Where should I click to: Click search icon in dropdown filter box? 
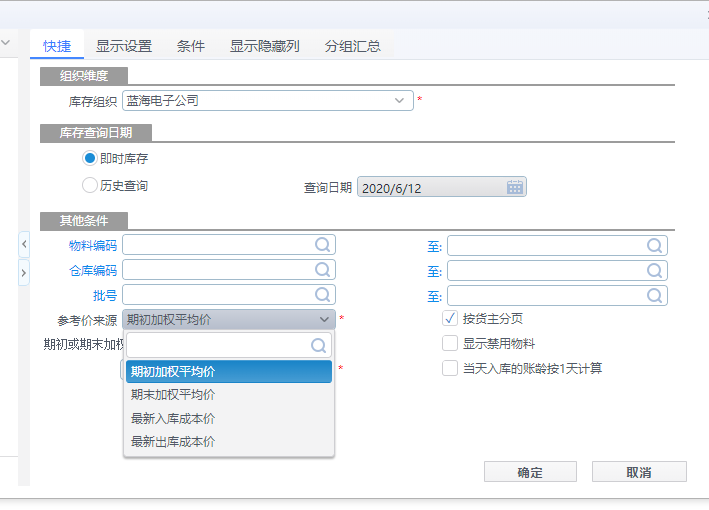[x=319, y=346]
